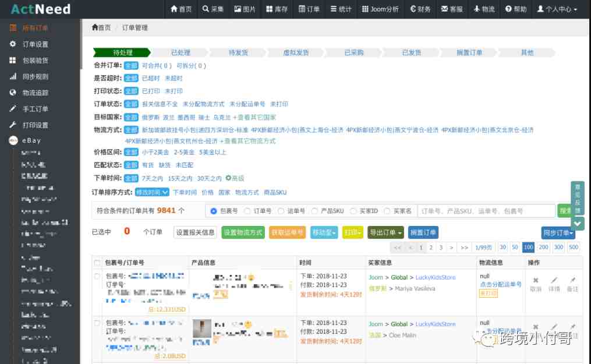Open the 同步订单 dropdown button
This screenshot has width=591, height=364.
tap(558, 233)
